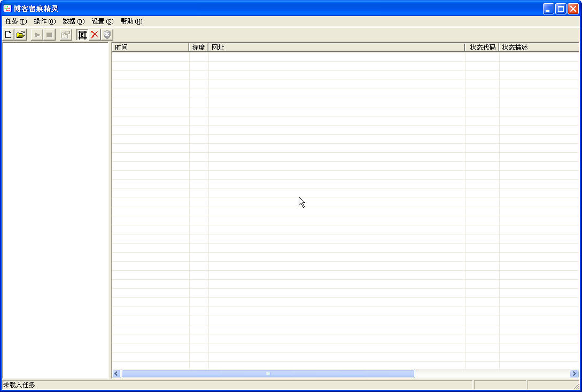
Task: Click the grey shield toolbar icon
Action: point(107,35)
